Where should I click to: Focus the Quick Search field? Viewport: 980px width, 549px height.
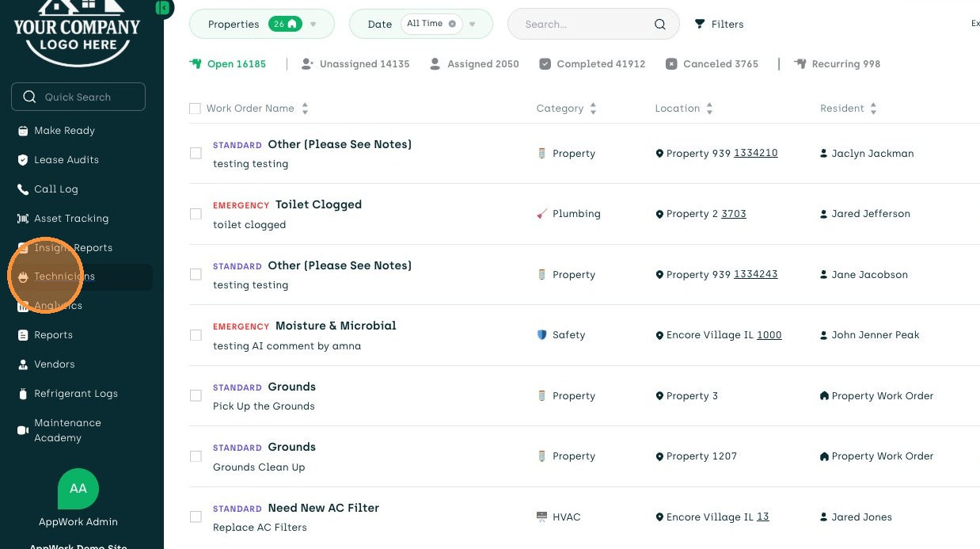point(78,97)
